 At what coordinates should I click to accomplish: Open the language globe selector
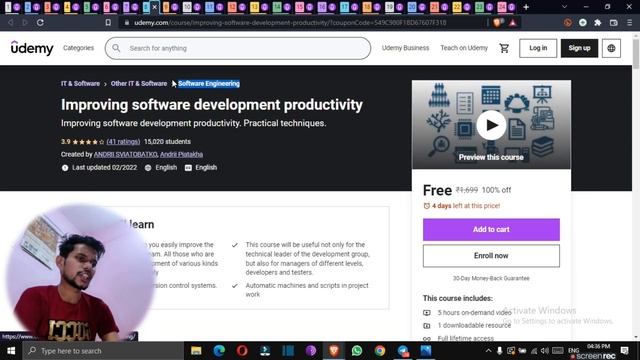click(611, 48)
